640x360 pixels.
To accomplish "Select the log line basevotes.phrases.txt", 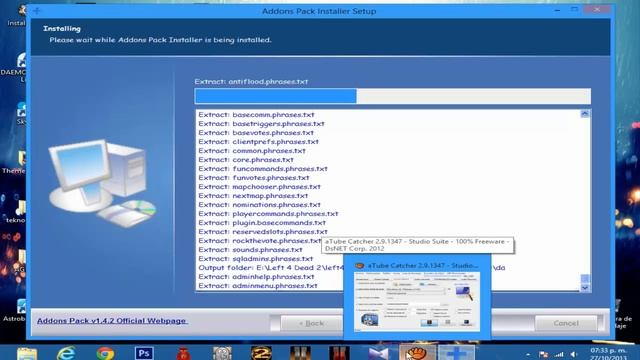I will click(256, 133).
